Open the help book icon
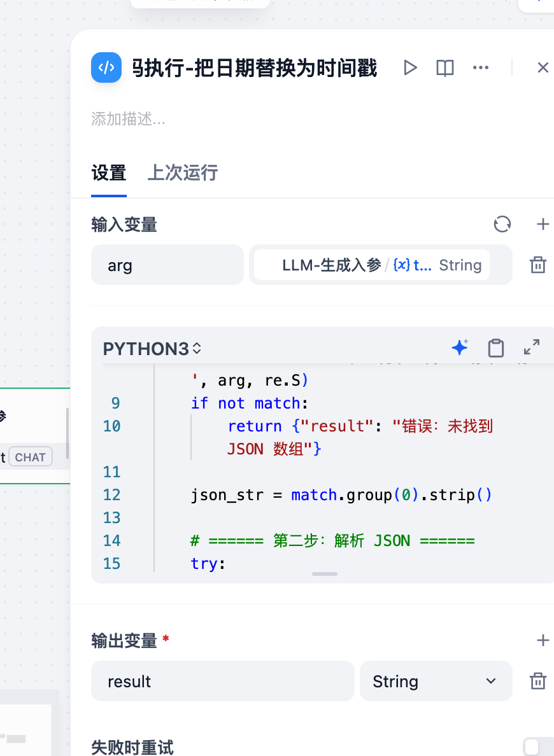 pyautogui.click(x=445, y=68)
